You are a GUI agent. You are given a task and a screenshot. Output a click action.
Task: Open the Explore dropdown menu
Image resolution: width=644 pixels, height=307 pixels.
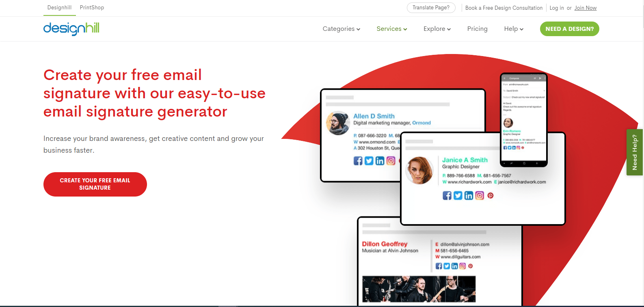point(437,29)
